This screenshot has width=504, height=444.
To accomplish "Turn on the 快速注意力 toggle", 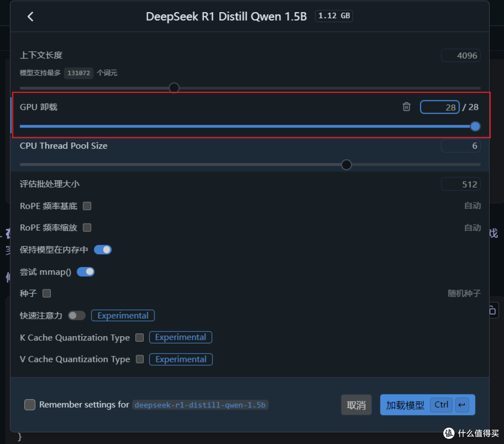I will pos(77,316).
